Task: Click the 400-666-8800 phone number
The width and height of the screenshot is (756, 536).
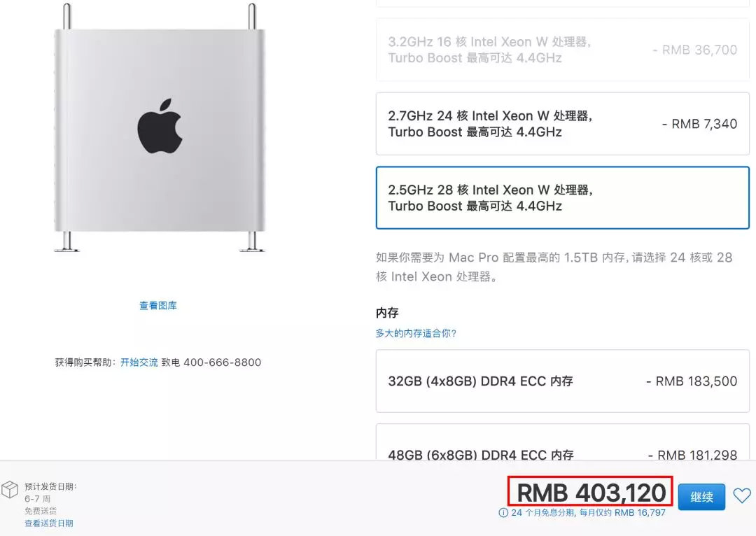Action: click(x=223, y=362)
